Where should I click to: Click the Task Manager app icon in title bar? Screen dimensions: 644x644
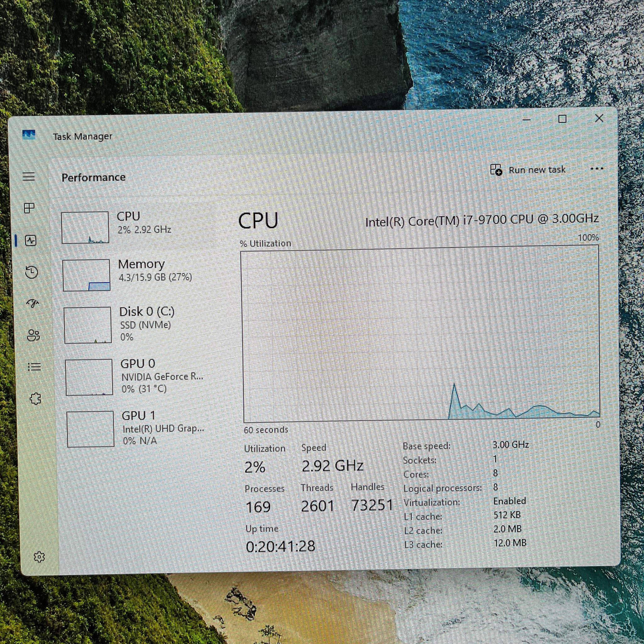(x=29, y=135)
